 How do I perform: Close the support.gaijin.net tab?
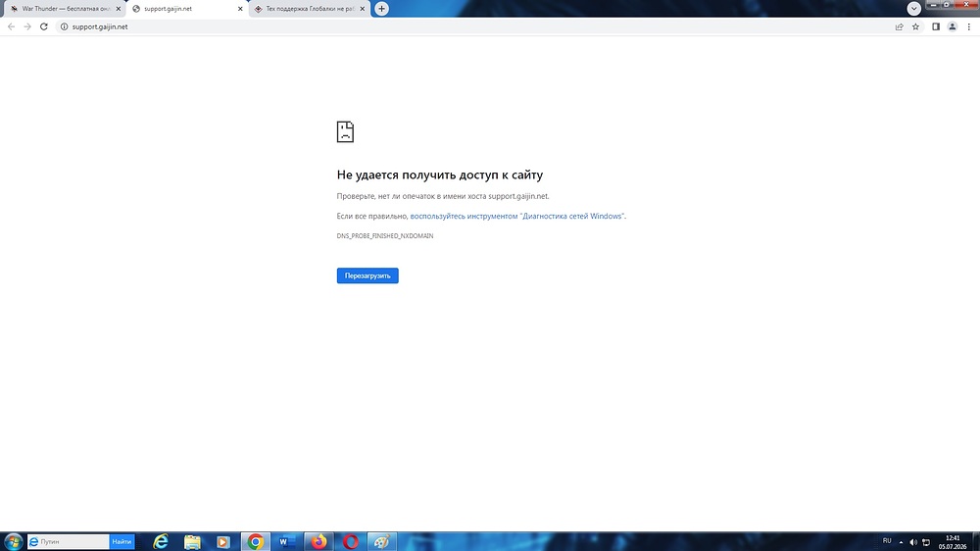[x=240, y=9]
